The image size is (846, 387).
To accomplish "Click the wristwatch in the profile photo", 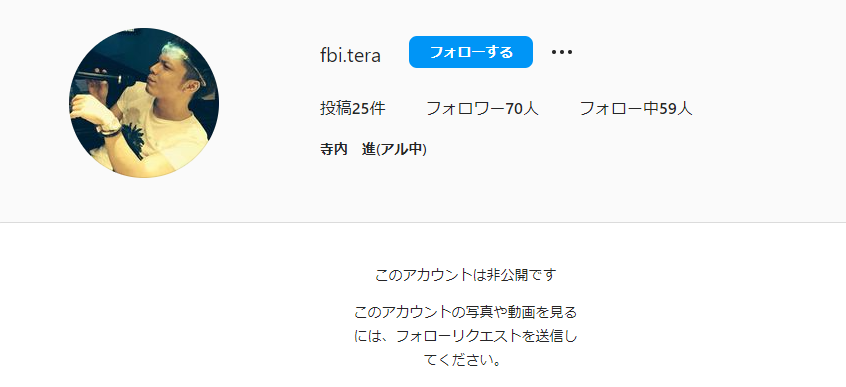I will (x=111, y=128).
